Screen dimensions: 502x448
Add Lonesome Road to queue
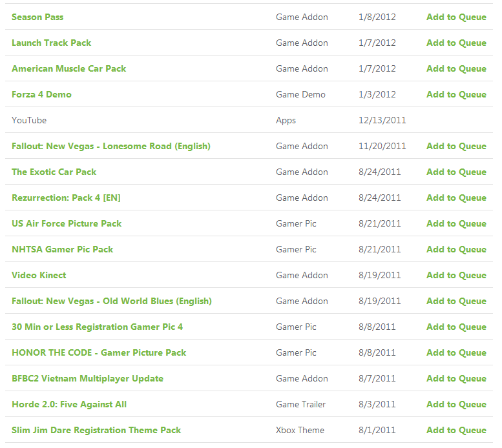point(456,146)
